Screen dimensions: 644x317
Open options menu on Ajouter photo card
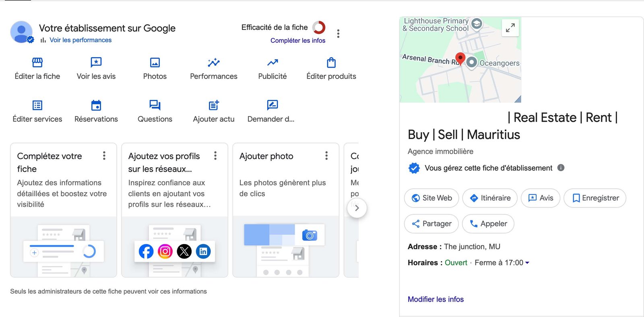pyautogui.click(x=326, y=156)
